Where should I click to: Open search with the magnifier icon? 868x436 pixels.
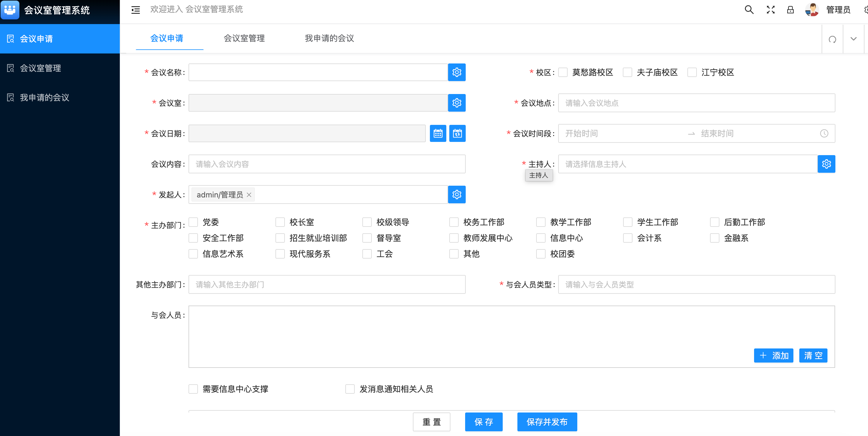click(749, 10)
